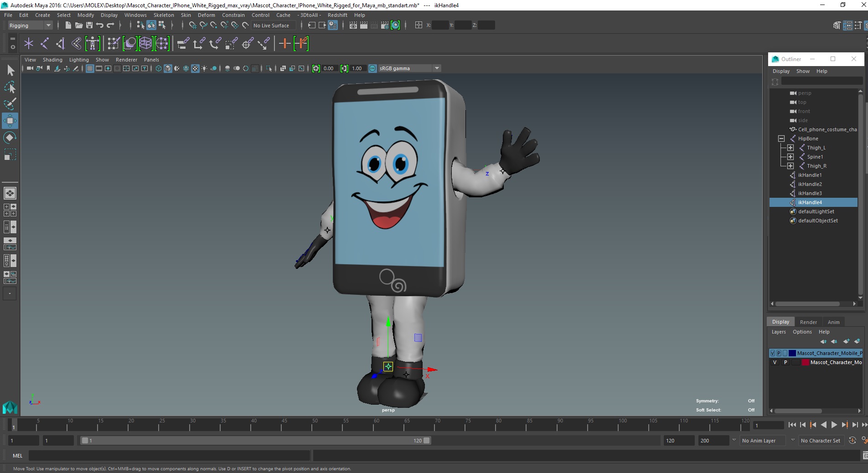The width and height of the screenshot is (868, 473).
Task: Select ikHandle1 in the Outliner
Action: coord(810,175)
